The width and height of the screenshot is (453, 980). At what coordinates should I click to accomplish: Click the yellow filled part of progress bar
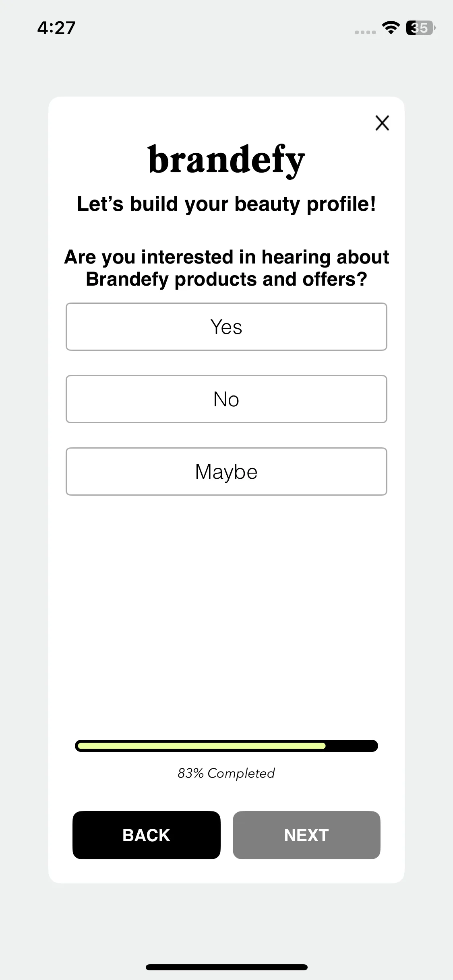click(x=201, y=746)
